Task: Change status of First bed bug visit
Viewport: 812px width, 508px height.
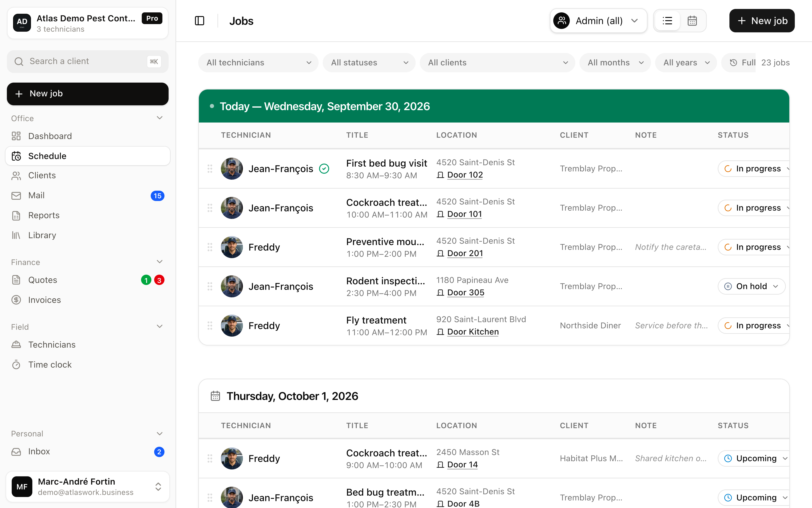Action: [754, 169]
